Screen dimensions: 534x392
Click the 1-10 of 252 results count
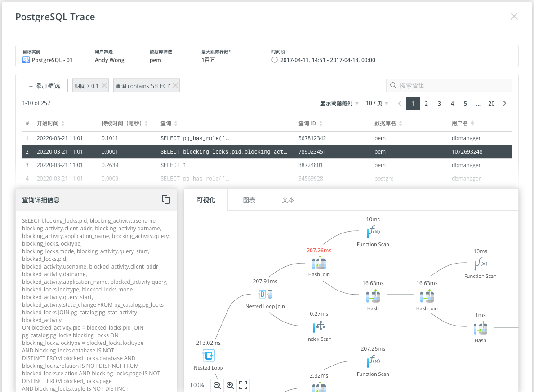coord(36,103)
